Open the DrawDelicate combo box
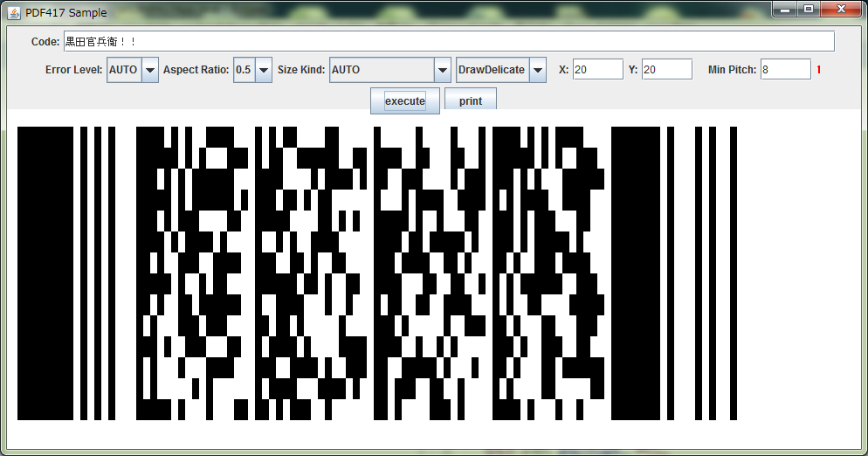This screenshot has width=868, height=456. pyautogui.click(x=501, y=70)
